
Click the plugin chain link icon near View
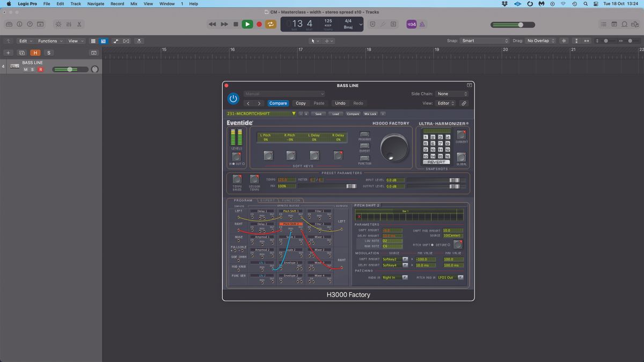click(464, 103)
